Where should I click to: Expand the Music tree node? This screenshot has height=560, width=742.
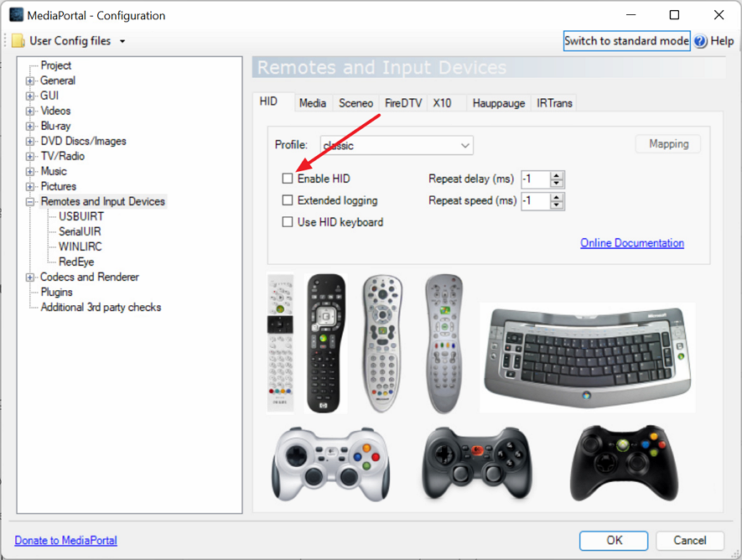30,172
